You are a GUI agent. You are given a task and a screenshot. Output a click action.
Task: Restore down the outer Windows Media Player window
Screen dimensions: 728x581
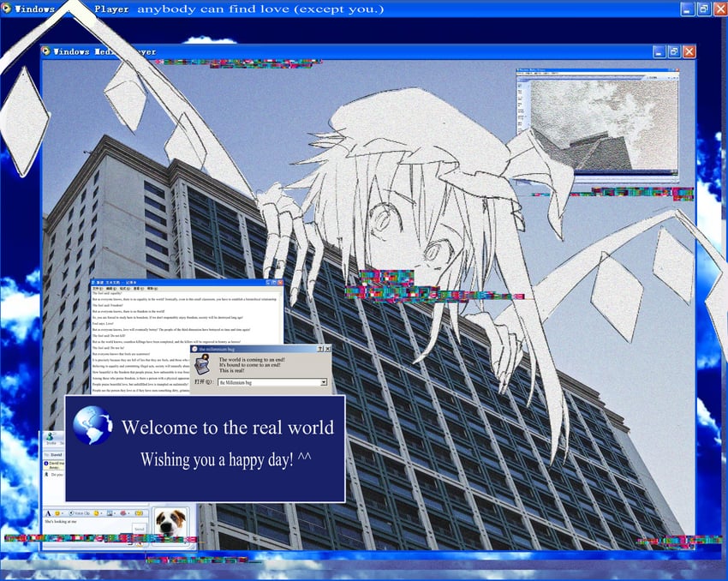click(704, 9)
